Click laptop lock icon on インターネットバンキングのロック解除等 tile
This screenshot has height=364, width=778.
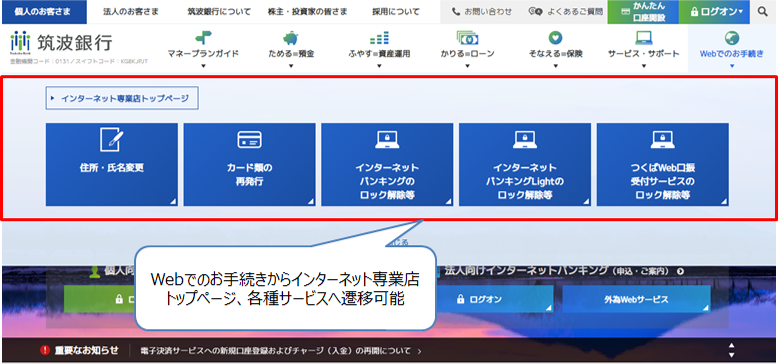[x=388, y=140]
